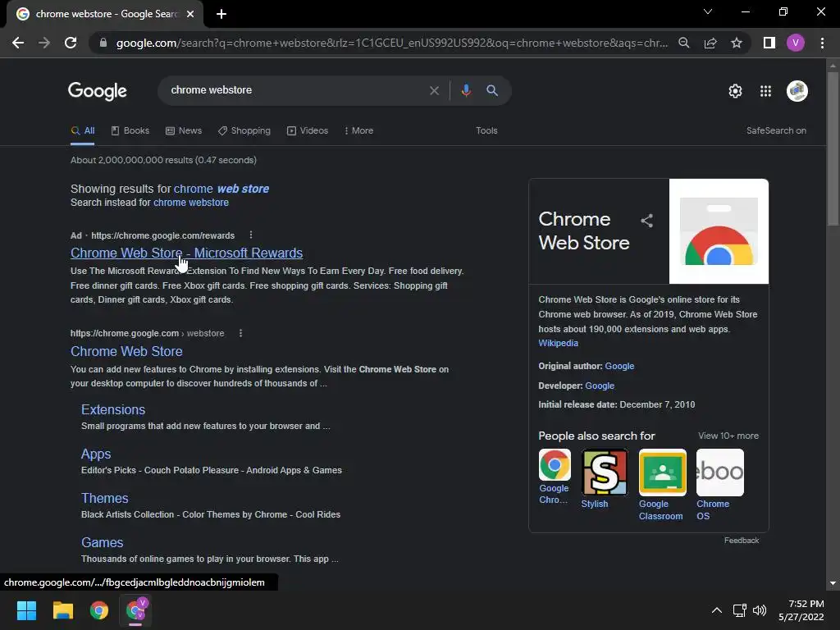
Task: Open the volume control in tray
Action: [760, 610]
